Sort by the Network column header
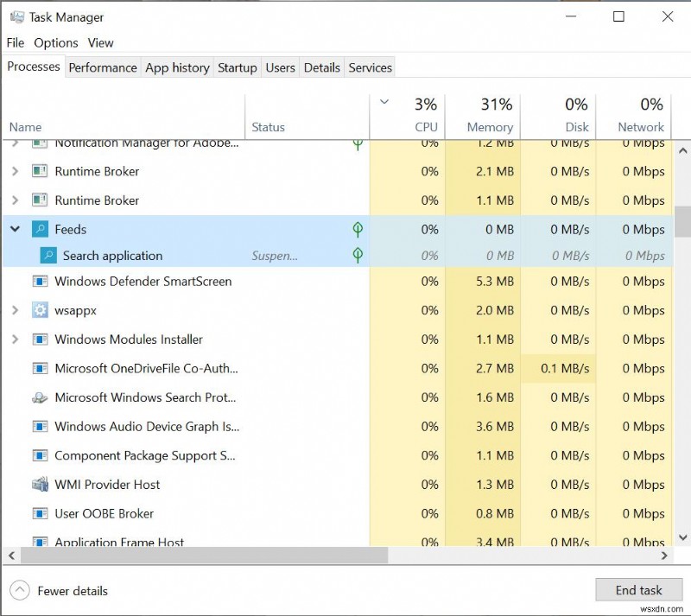Viewport: 691px width, 616px height. pyautogui.click(x=633, y=117)
